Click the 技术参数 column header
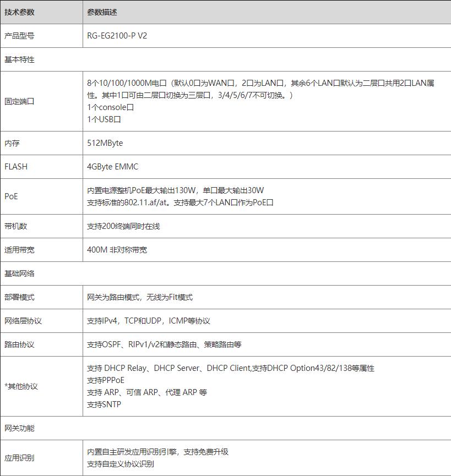Viewport: 451px width, 476px height. [19, 12]
